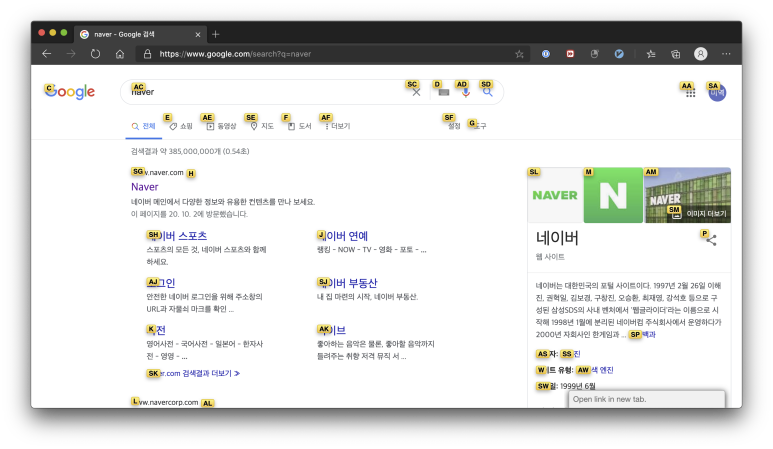This screenshot has width=773, height=449.
Task: Open the Google account avatar
Action: tap(717, 93)
